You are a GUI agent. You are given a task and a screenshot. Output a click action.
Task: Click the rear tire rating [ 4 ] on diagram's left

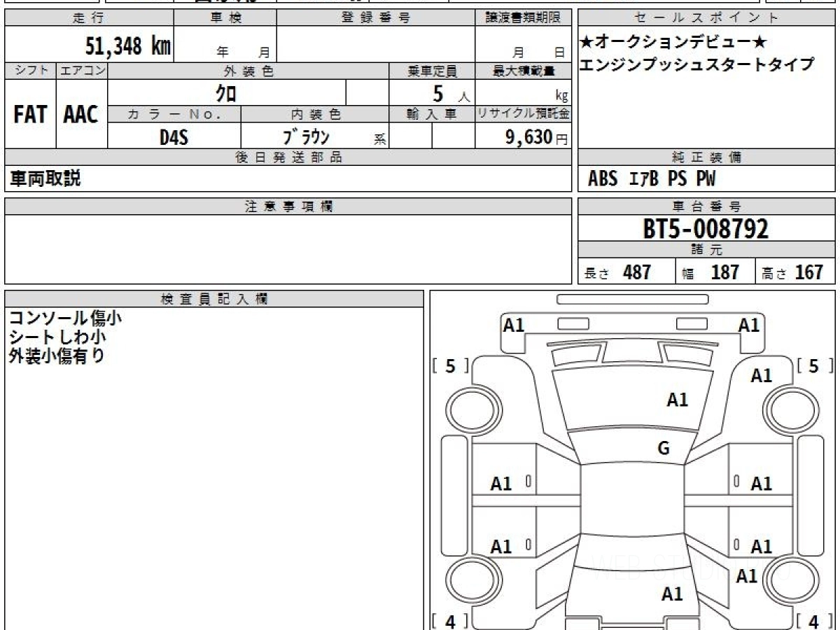tap(450, 620)
